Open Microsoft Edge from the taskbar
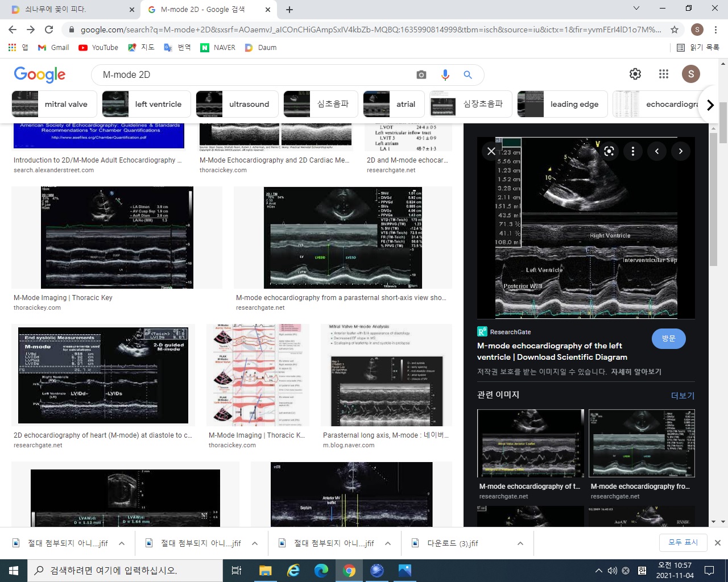Screen dimensions: 728x582 (x=321, y=571)
